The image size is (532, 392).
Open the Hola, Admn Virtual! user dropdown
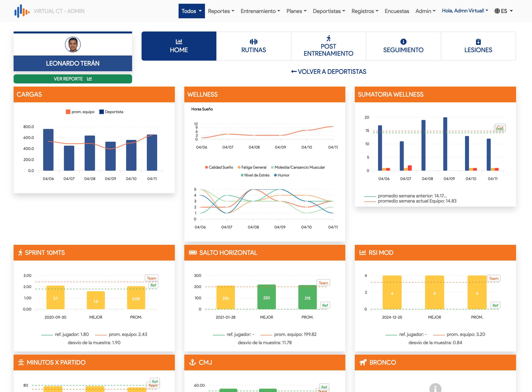coord(465,11)
